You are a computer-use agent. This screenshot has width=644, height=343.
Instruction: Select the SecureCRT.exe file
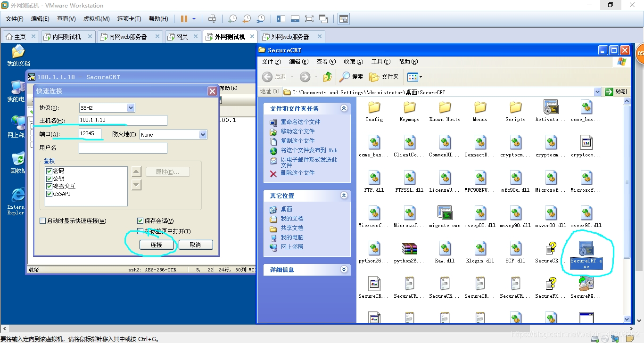tap(586, 255)
